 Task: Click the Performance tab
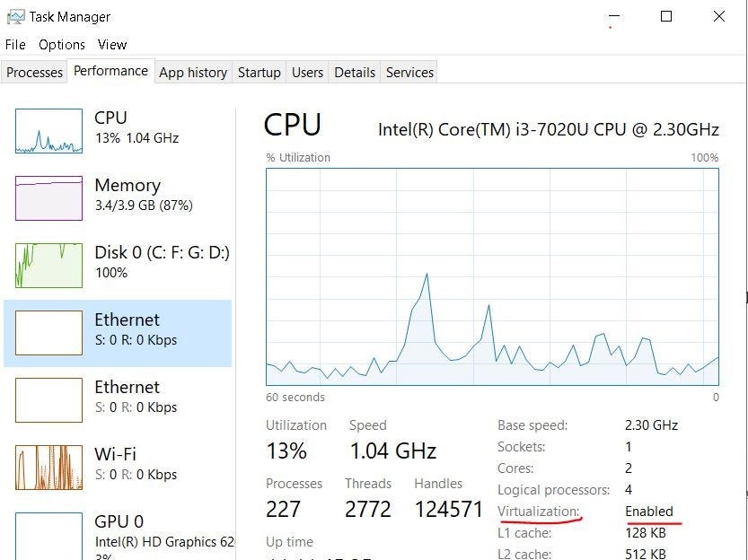coord(110,70)
